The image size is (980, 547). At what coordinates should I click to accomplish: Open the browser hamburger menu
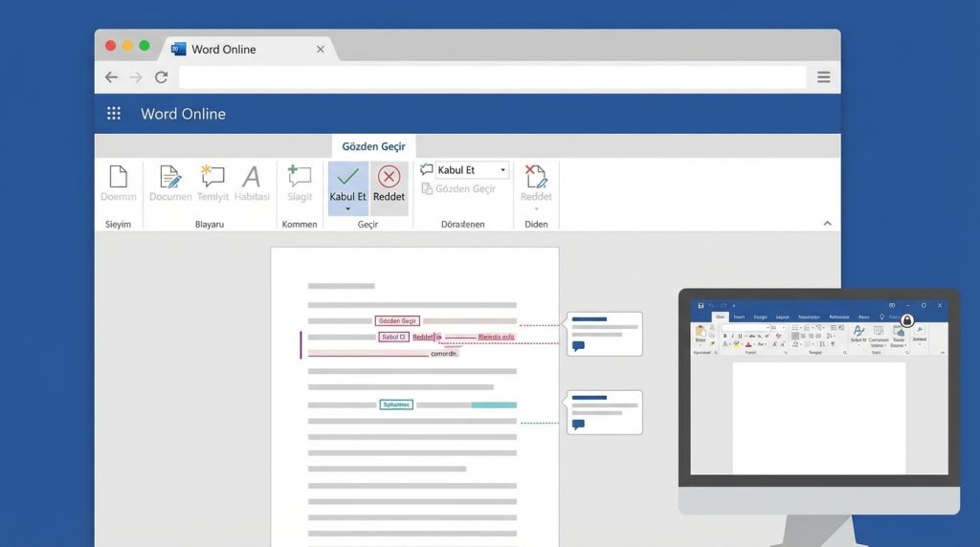823,77
